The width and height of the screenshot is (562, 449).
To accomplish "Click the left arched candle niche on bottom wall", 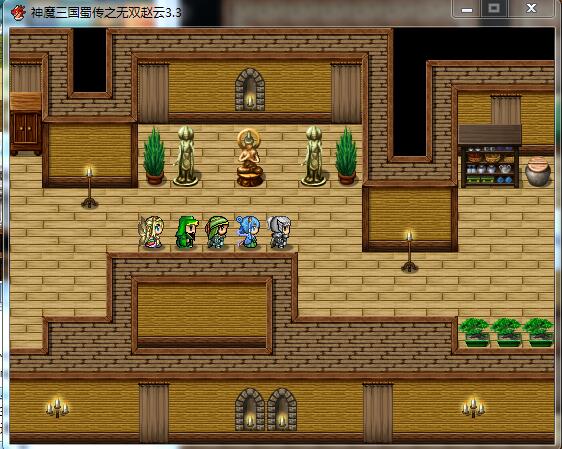I will click(250, 409).
